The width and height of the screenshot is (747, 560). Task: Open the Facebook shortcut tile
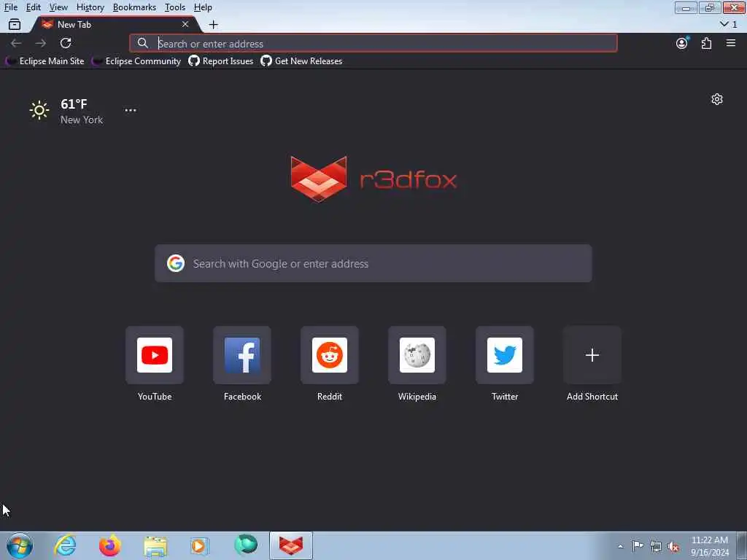(x=242, y=355)
